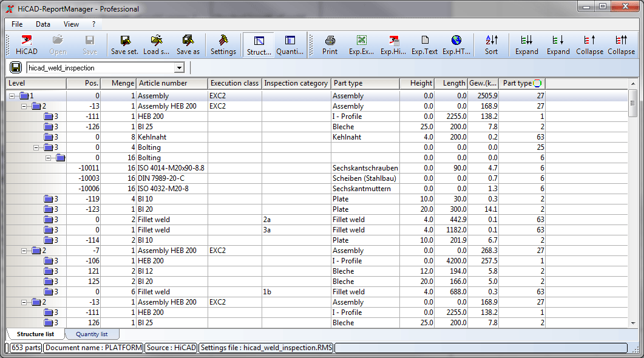Open the Settings tool
Screen dimensions: 644x358
pos(223,45)
